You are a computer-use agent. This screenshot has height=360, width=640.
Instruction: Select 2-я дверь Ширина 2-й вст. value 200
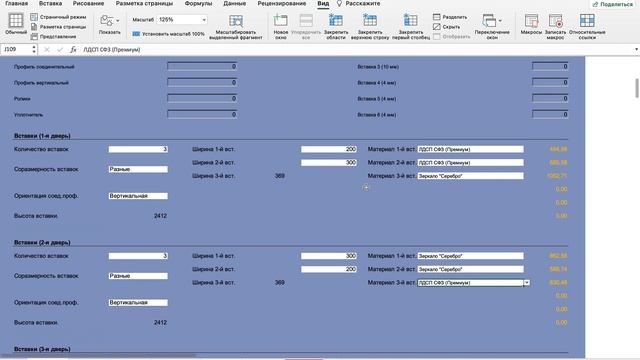329,269
